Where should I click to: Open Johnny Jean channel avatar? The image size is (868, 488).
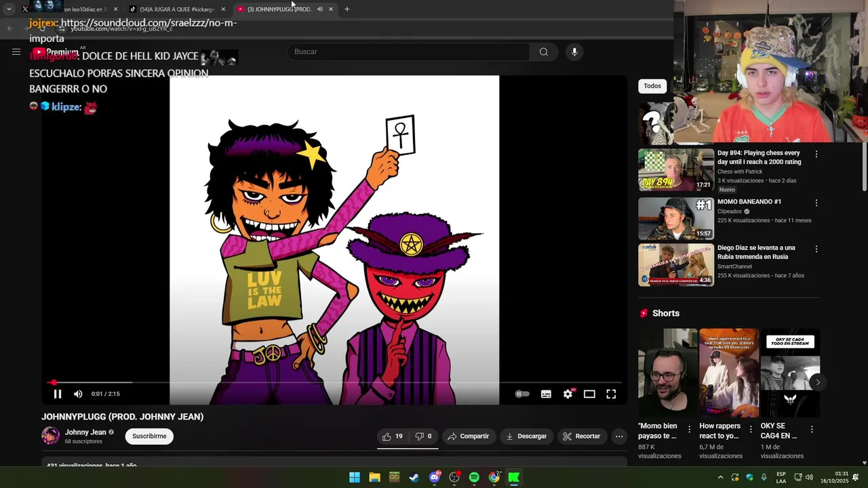pyautogui.click(x=50, y=436)
